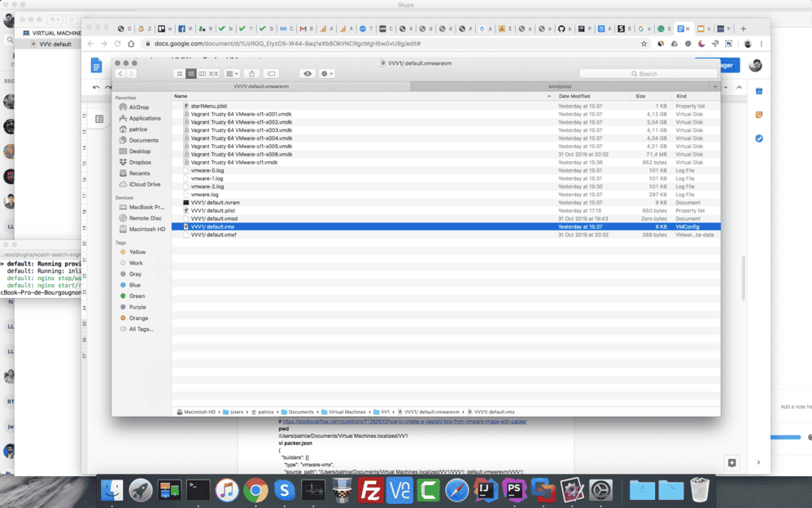Bookmark page with Chrome star icon
This screenshot has height=508, width=812.
click(x=644, y=44)
